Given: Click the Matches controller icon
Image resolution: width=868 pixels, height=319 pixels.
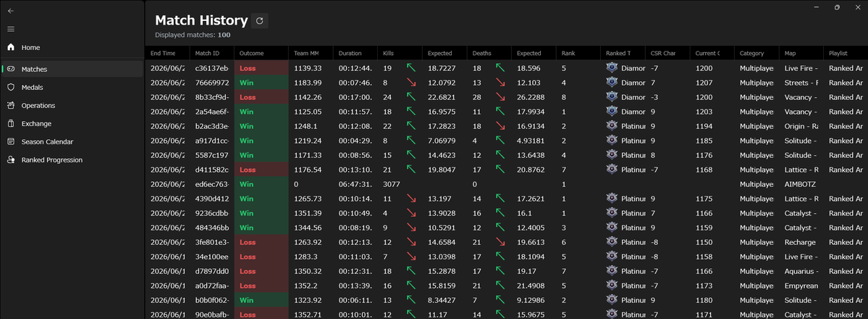Looking at the screenshot, I should click(11, 69).
